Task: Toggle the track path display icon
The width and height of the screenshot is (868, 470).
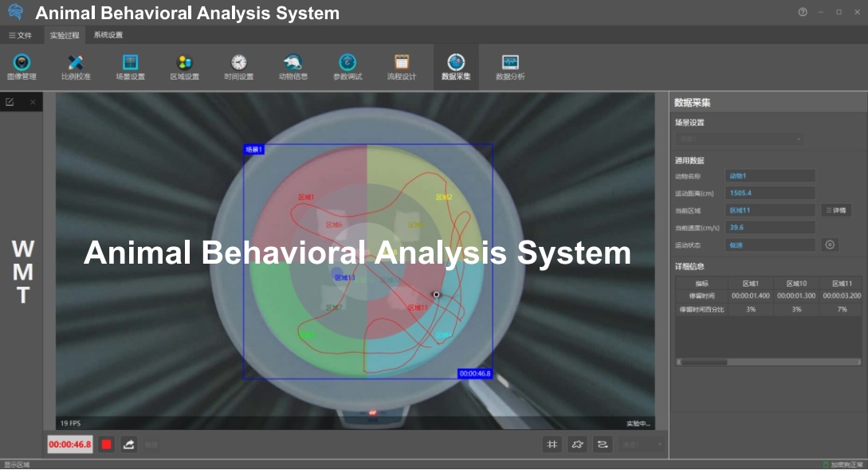Action: (603, 444)
